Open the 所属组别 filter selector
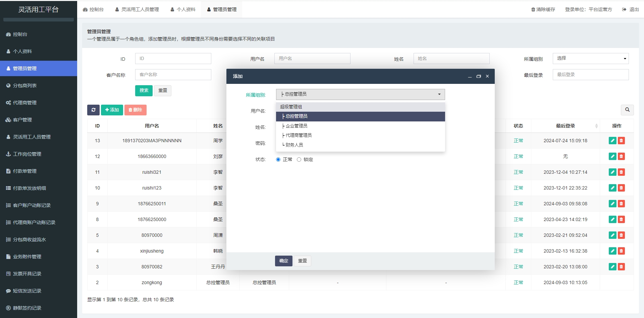 pos(590,58)
